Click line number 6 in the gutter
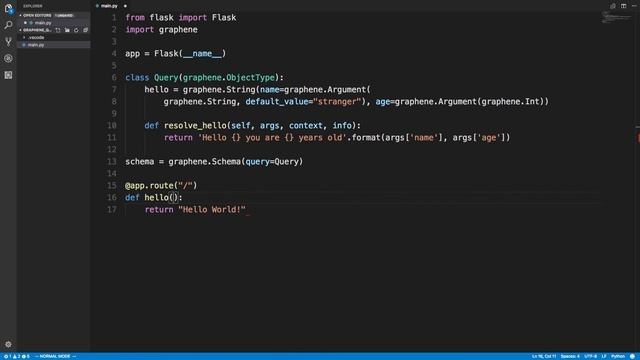The width and height of the screenshot is (640, 360). 114,78
